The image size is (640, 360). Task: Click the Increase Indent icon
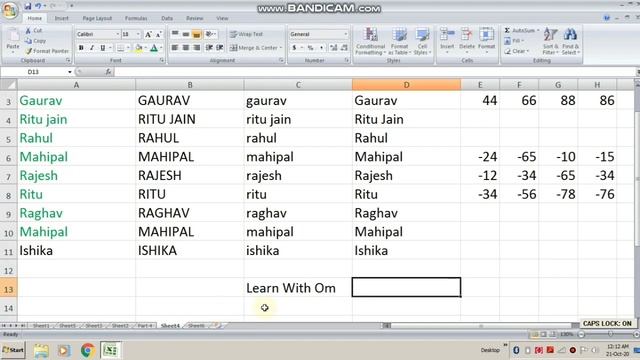click(x=220, y=48)
